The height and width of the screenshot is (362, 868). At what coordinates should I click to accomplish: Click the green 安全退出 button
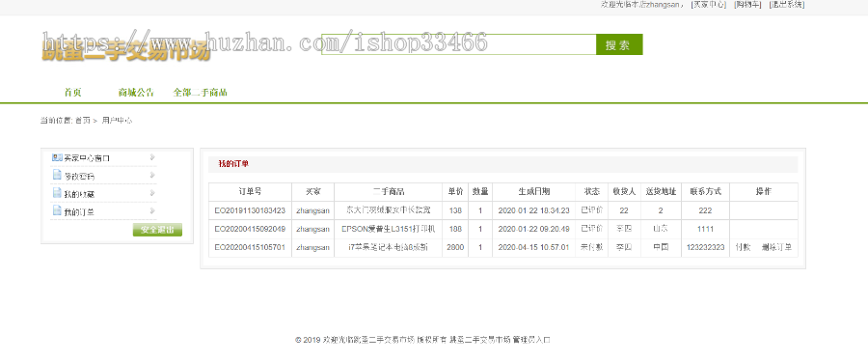coord(157,230)
